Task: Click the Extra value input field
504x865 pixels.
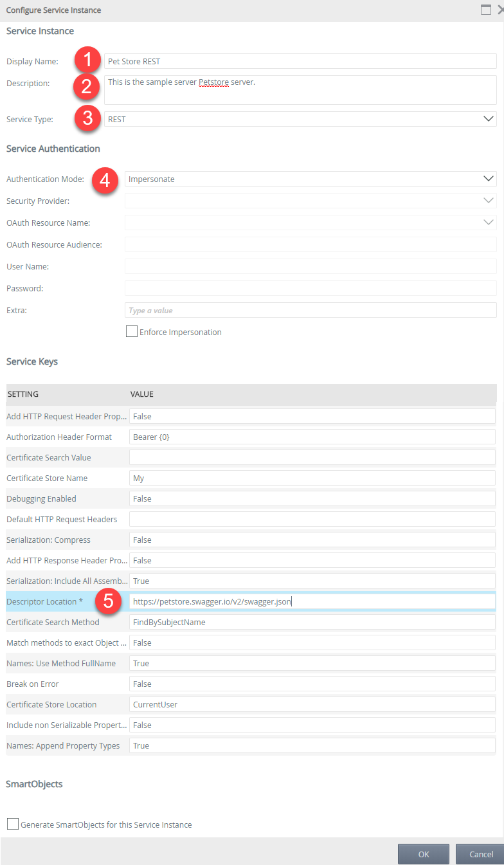Action: click(310, 311)
